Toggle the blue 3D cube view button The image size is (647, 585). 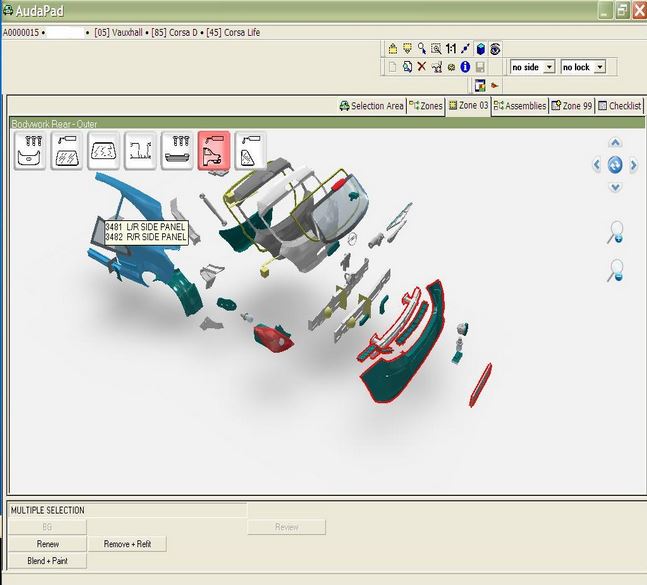pyautogui.click(x=480, y=48)
